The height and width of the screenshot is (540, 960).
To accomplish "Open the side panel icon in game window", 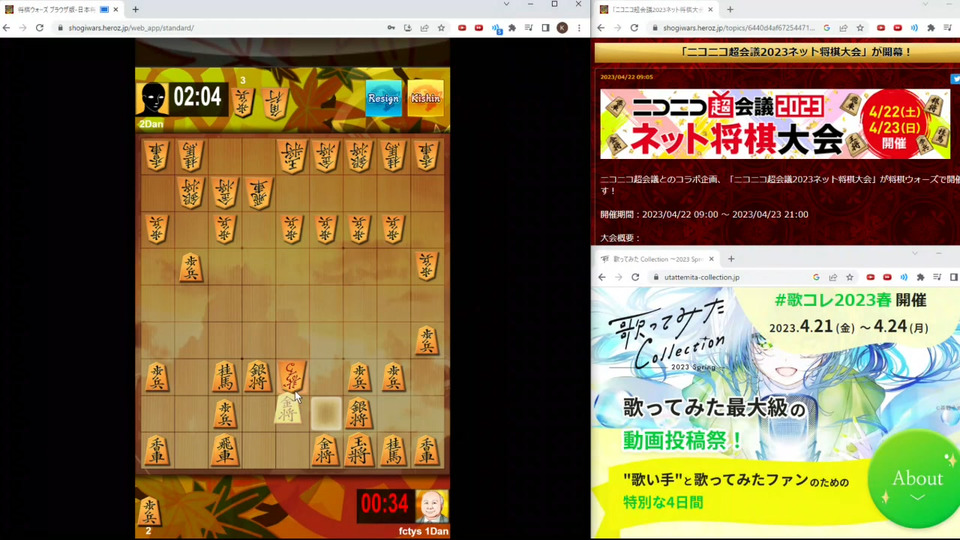I will pos(546,28).
